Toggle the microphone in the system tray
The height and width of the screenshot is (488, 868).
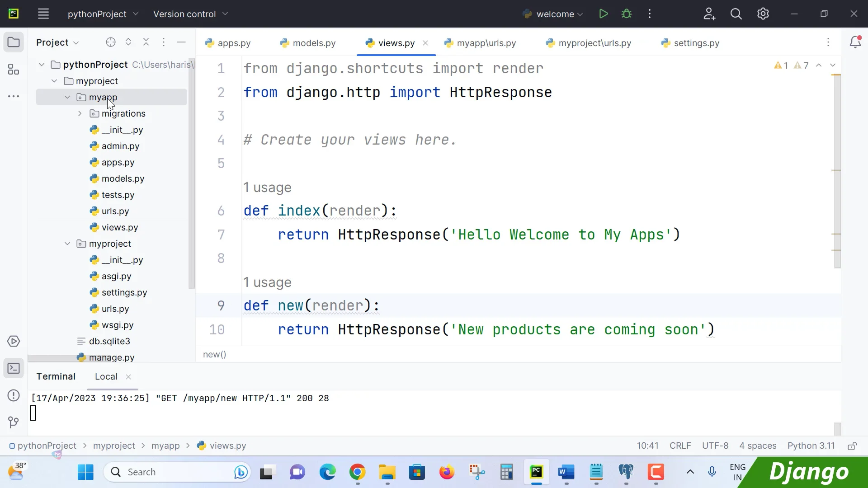pos(712,472)
